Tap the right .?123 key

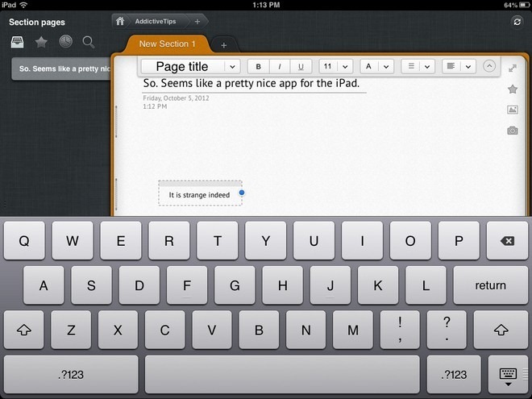coord(454,375)
